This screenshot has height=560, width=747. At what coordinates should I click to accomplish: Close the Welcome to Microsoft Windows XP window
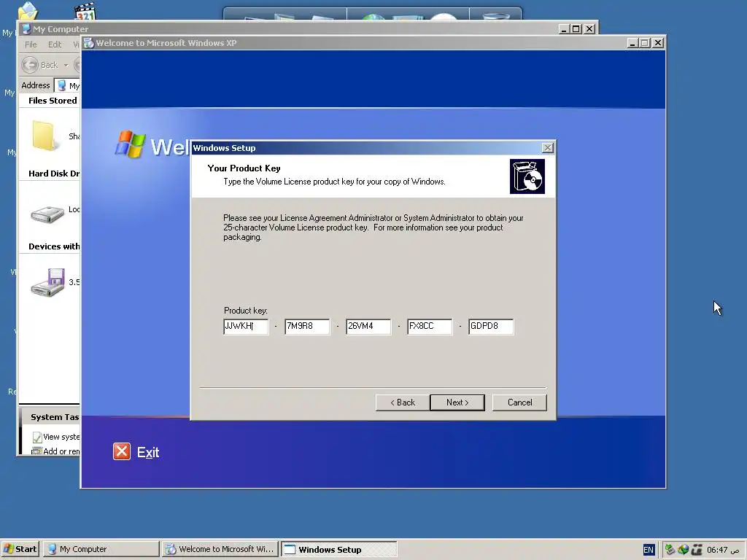point(658,43)
